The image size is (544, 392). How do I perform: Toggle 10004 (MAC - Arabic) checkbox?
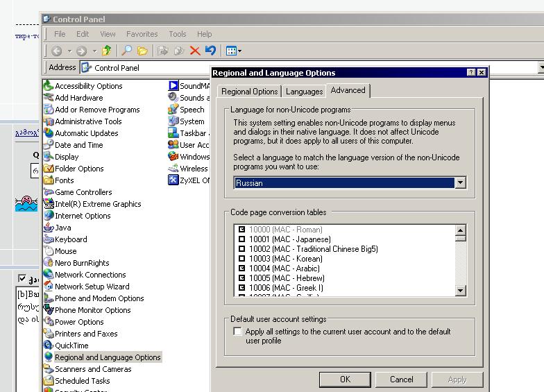click(241, 268)
